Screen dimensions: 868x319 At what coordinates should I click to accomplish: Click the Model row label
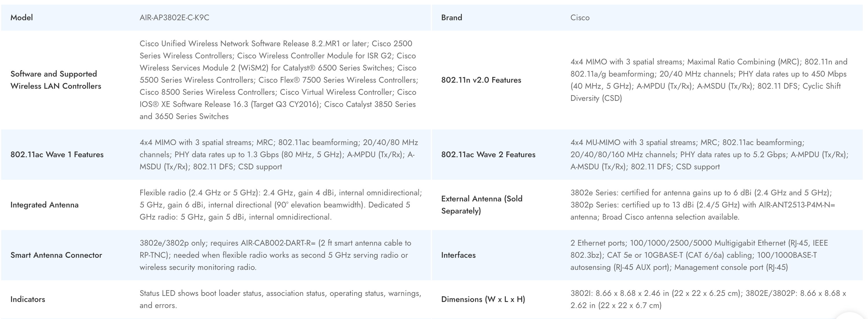point(22,18)
